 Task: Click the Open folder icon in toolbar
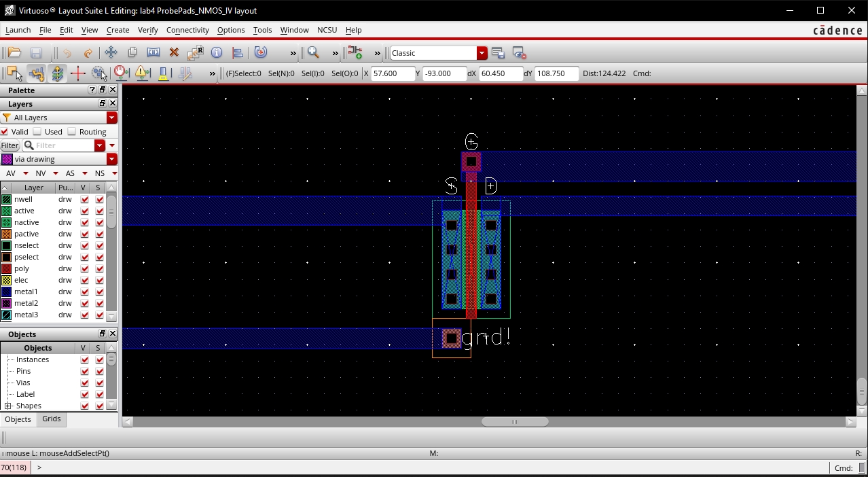pos(14,53)
